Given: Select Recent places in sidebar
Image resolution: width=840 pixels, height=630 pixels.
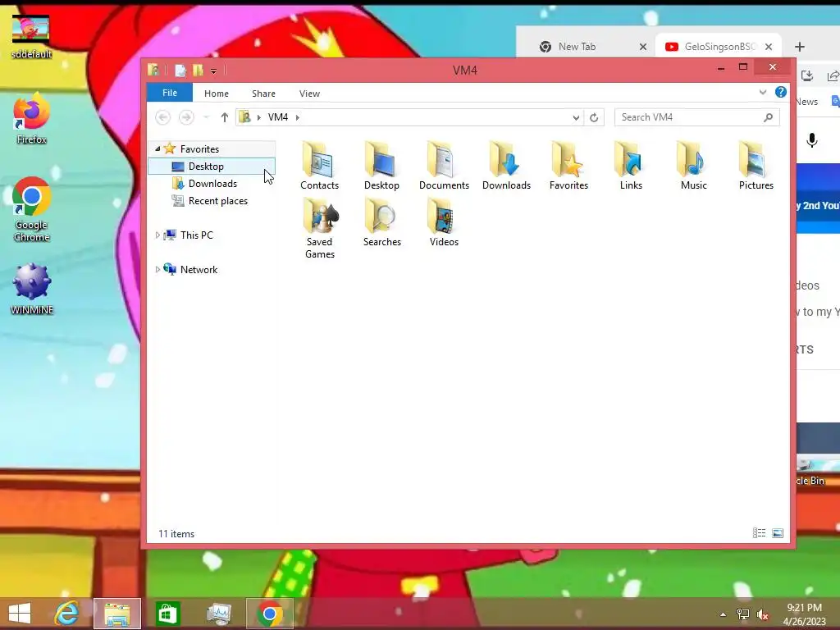Looking at the screenshot, I should point(217,201).
